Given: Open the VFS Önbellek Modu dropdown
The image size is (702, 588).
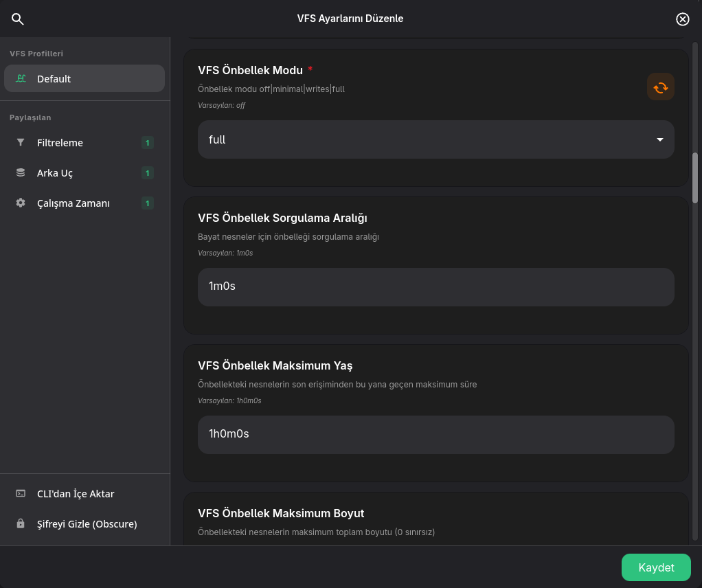Looking at the screenshot, I should [435, 139].
